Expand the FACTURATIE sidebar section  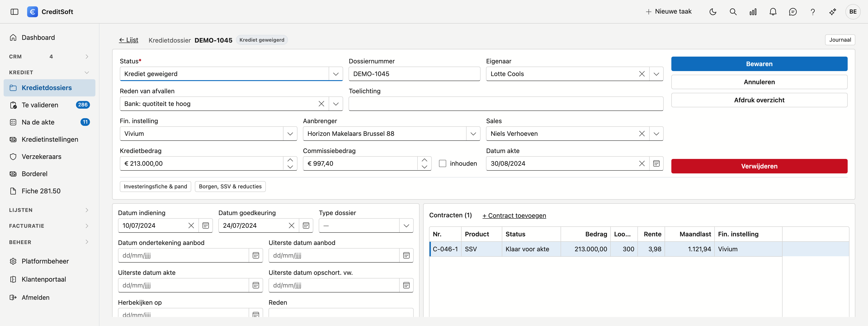[x=49, y=226]
